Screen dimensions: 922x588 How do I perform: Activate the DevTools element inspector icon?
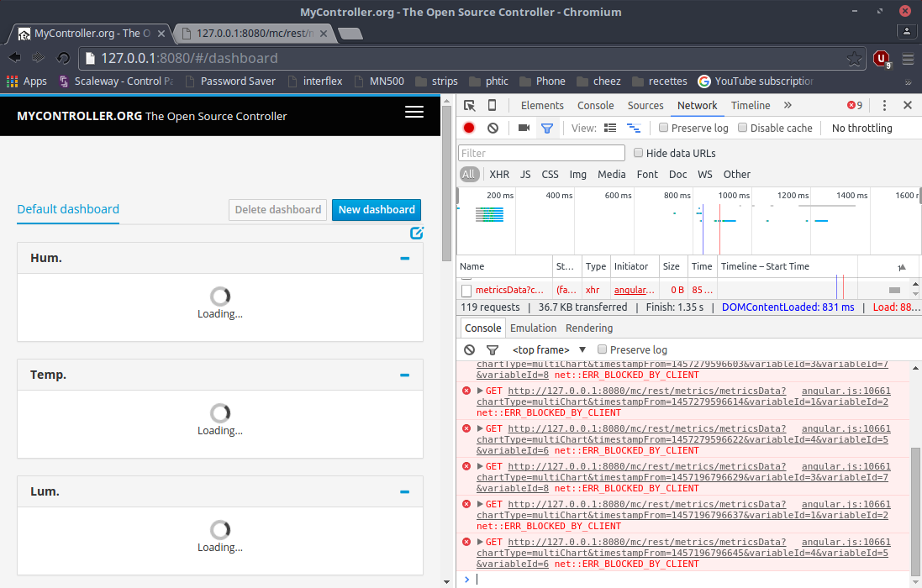469,105
